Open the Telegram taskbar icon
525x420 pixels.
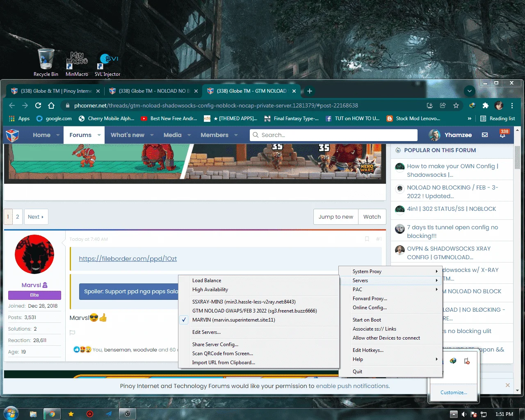109,414
